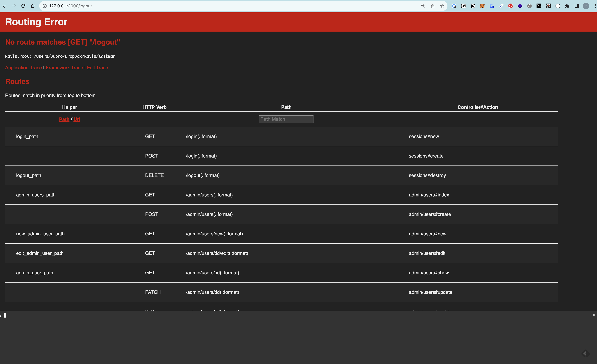
Task: Select the login_path helper cell
Action: coord(27,136)
